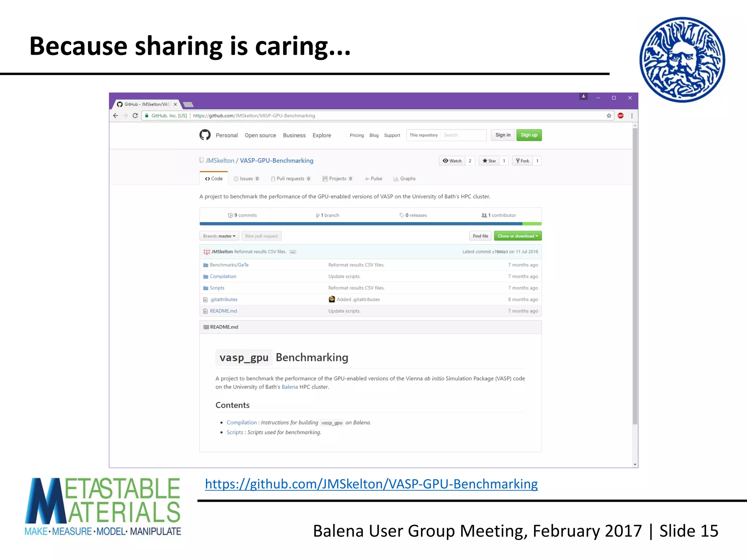This screenshot has height=560, width=747.
Task: Click the .gitattributes file icon
Action: click(205, 300)
